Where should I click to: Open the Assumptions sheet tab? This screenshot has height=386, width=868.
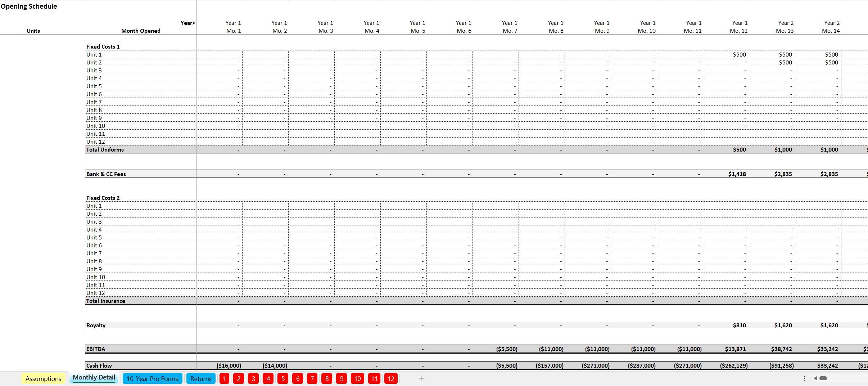click(x=43, y=378)
